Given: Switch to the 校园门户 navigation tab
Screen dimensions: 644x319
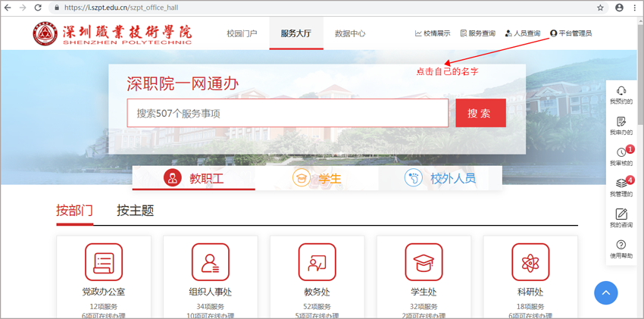Looking at the screenshot, I should (x=242, y=34).
